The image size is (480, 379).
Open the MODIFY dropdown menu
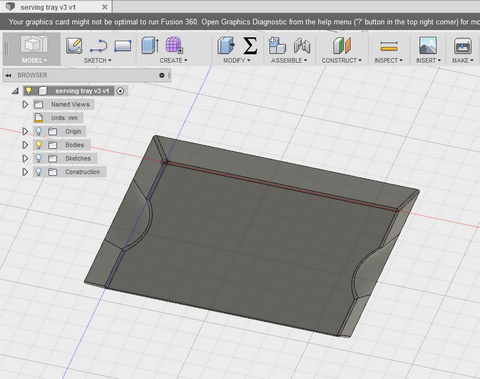[x=236, y=60]
